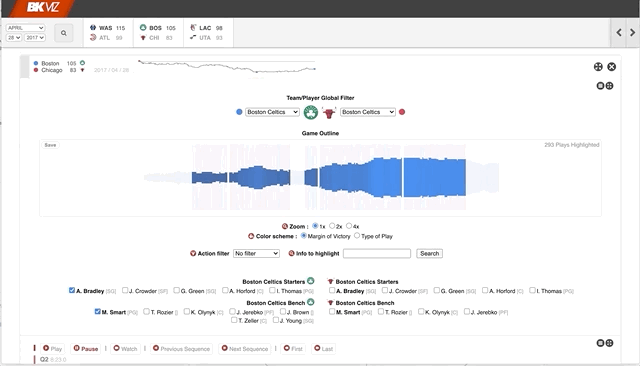Open left Boston Celtics team dropdown

pos(272,112)
